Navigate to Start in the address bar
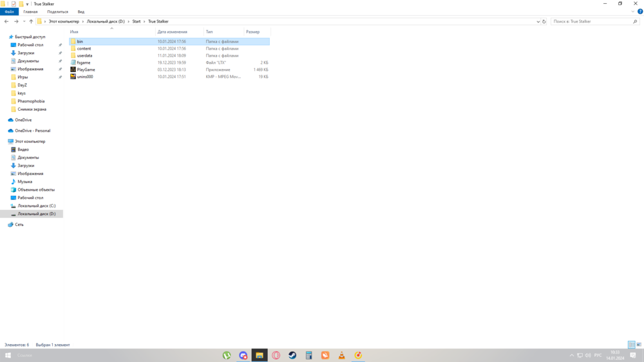This screenshot has height=362, width=644. 137,21
